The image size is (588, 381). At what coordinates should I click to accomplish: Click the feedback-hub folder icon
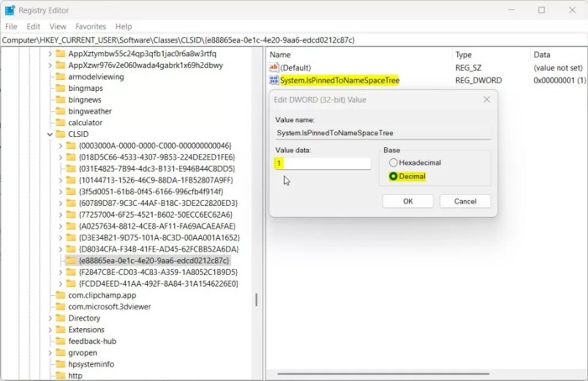(x=60, y=341)
